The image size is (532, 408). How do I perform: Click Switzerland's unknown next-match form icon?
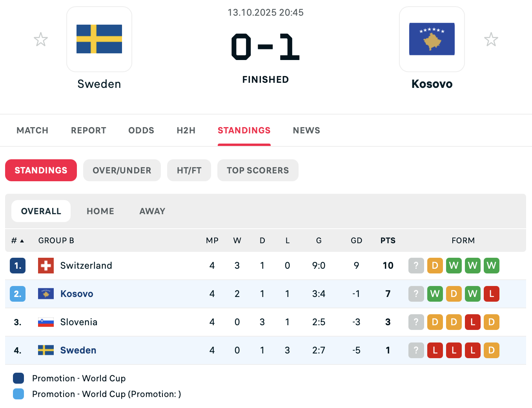[x=416, y=266]
